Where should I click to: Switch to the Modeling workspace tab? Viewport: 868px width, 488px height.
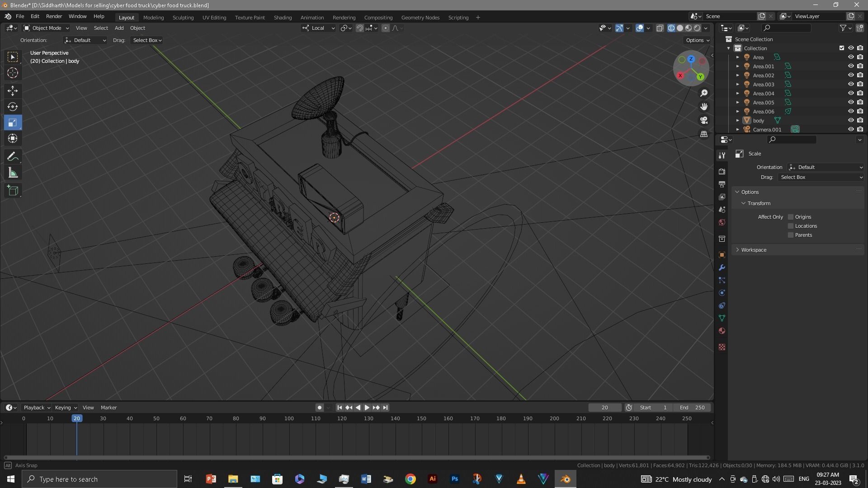153,18
